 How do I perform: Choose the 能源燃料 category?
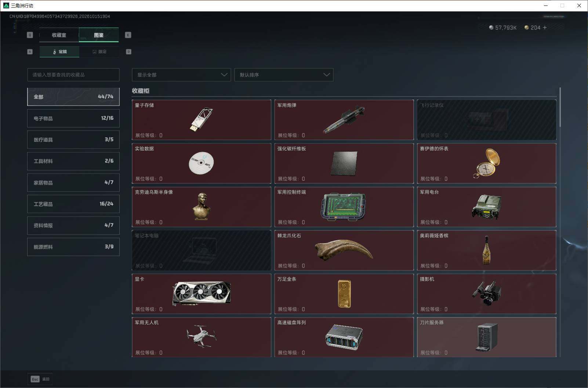click(x=73, y=247)
